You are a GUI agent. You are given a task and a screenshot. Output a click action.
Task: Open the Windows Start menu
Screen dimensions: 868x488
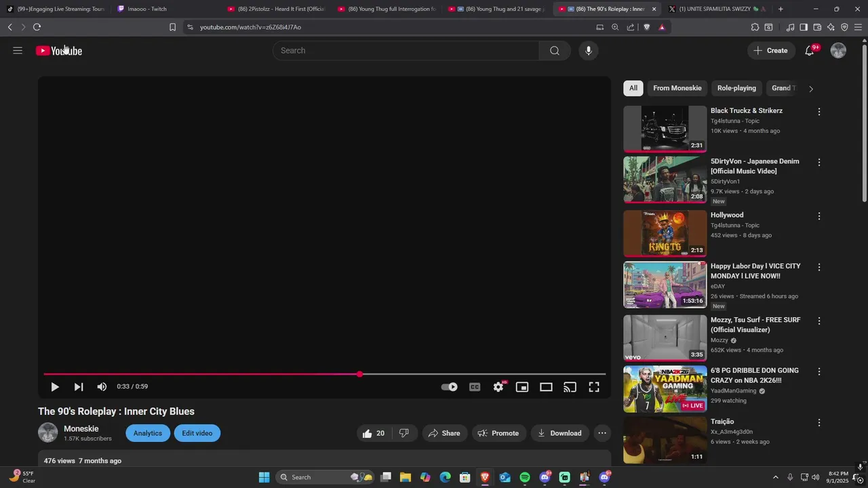click(x=264, y=477)
